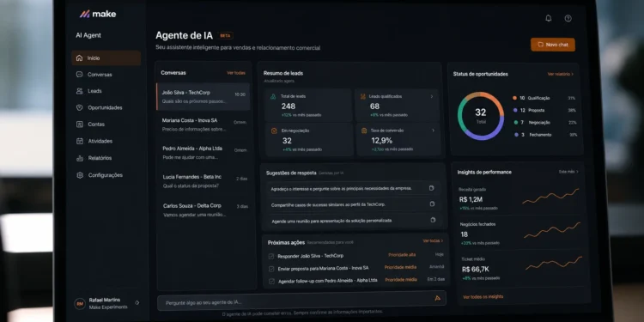This screenshot has width=644, height=322.
Task: Copy the 'Agende uma reunião' suggestion
Action: pos(433,220)
